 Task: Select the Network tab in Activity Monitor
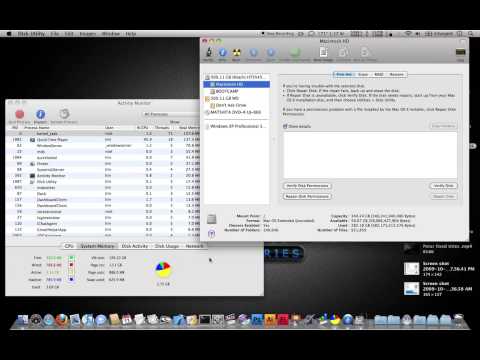pos(194,246)
